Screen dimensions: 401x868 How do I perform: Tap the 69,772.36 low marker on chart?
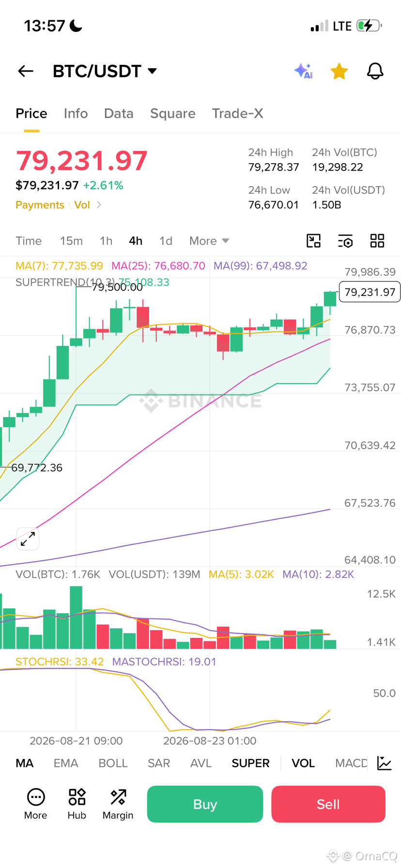point(37,468)
